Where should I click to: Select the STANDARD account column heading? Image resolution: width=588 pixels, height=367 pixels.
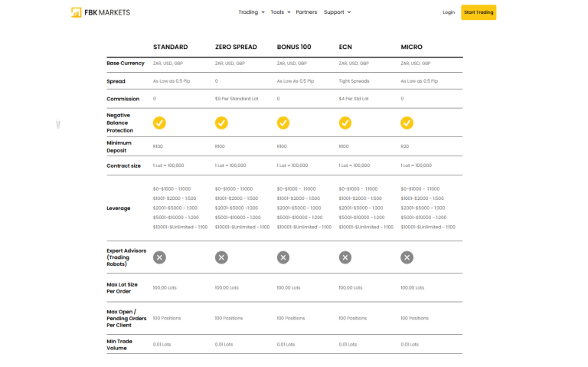170,48
